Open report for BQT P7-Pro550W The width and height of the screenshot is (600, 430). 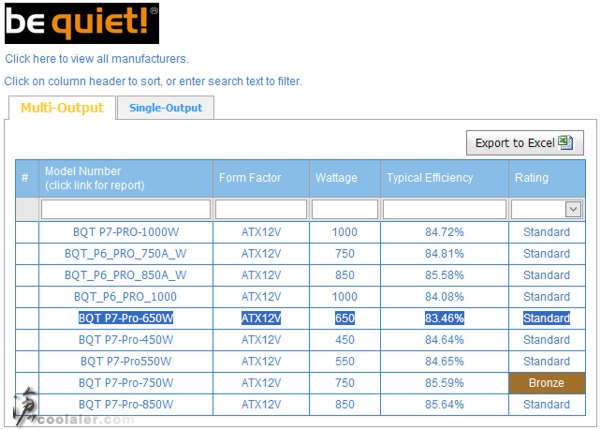pos(126,361)
